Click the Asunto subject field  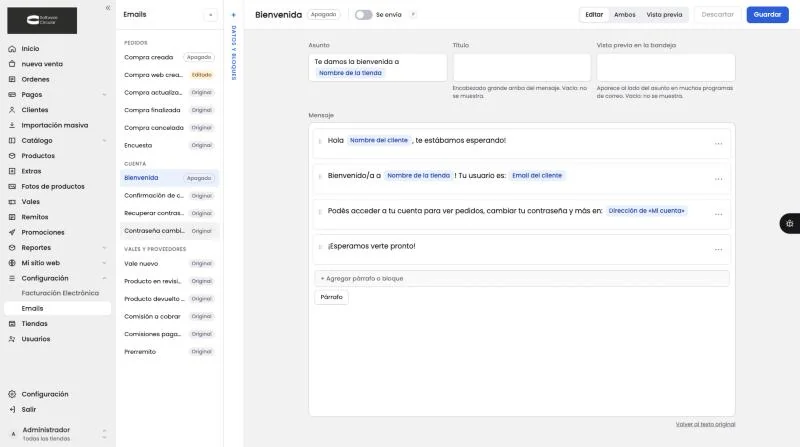tap(378, 67)
